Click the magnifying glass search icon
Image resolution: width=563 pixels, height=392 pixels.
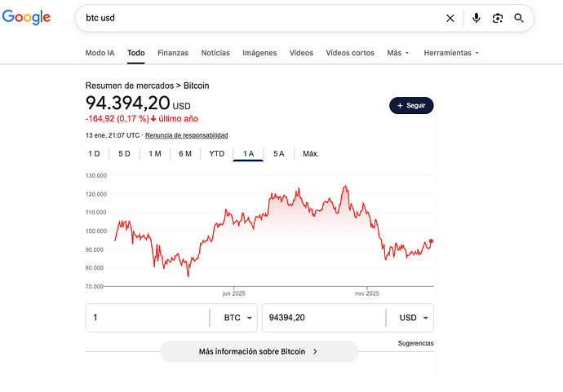[519, 18]
